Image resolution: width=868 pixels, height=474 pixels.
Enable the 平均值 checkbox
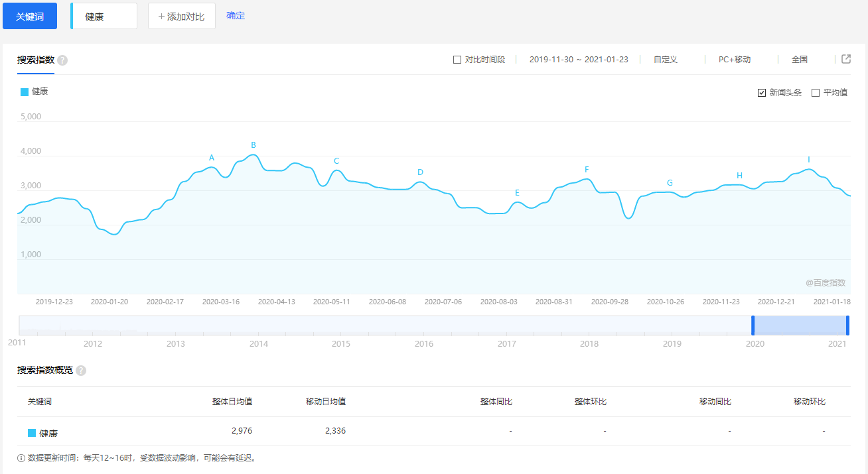point(816,93)
